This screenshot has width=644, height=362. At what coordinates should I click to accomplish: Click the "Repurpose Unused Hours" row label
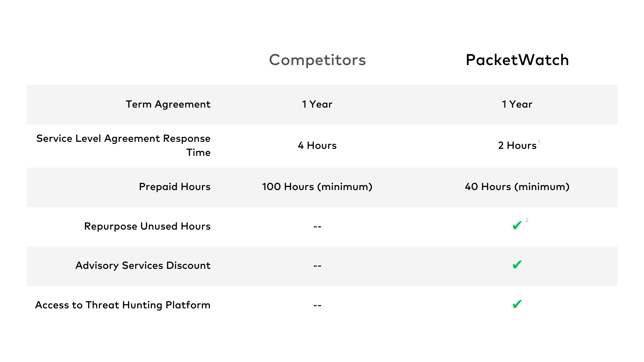[x=147, y=226]
